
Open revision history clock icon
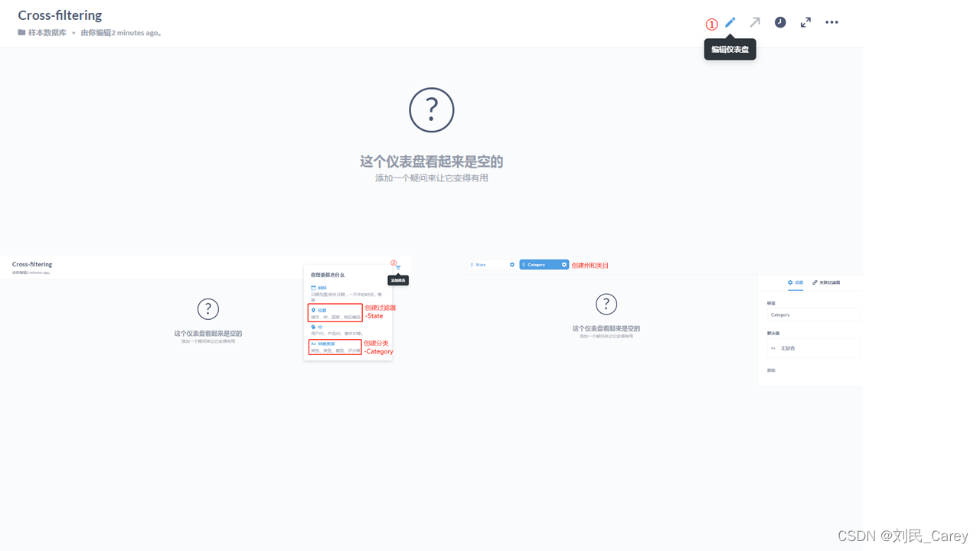[x=780, y=22]
